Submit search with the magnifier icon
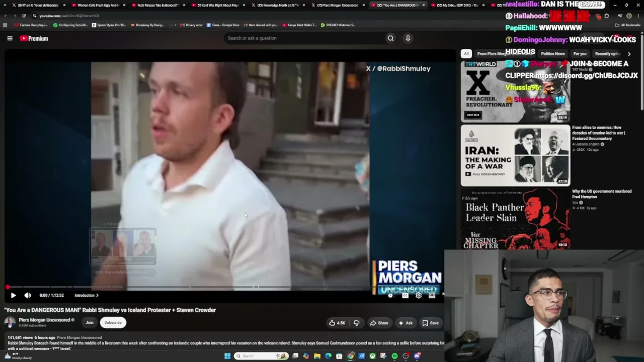644x362 pixels. (390, 38)
